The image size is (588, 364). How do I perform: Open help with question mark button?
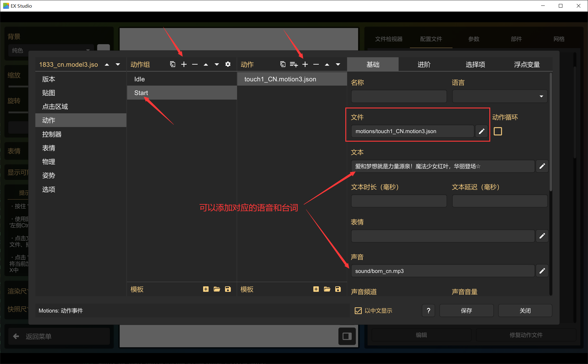428,310
